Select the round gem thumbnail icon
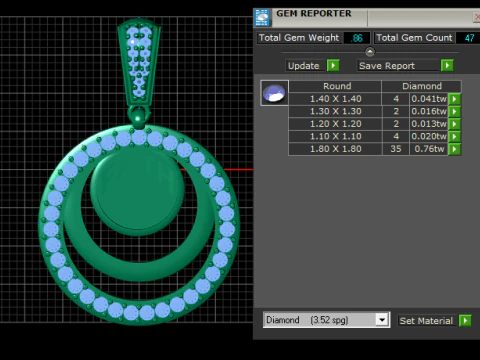Image resolution: width=480 pixels, height=360 pixels. [274, 93]
